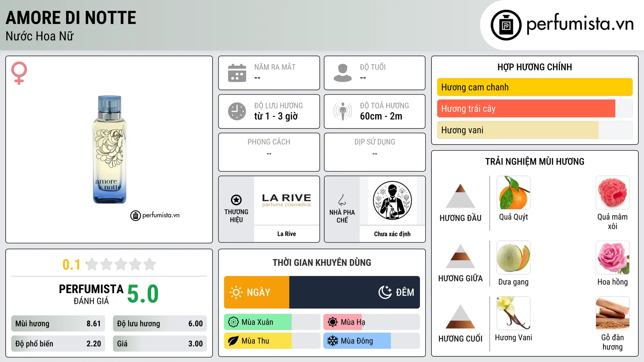Click the perfumista.vn site name
The width and height of the screenshot is (644, 362).
coord(580,24)
